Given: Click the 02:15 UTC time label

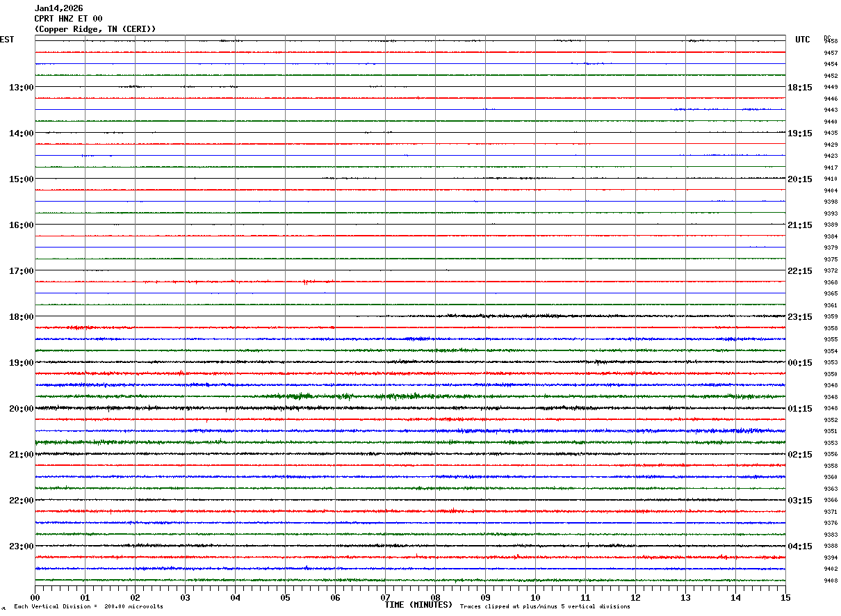Looking at the screenshot, I should [800, 455].
